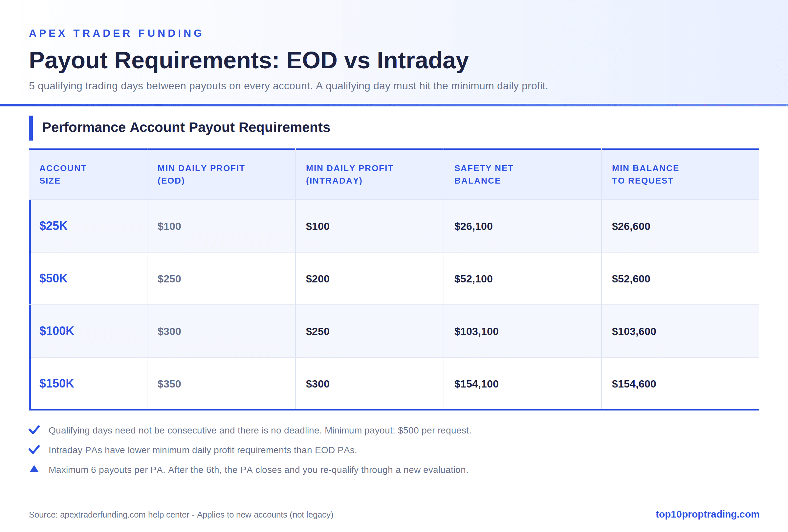Click the 'Maximum 6 payouts per PA' note
788x532 pixels.
point(258,470)
